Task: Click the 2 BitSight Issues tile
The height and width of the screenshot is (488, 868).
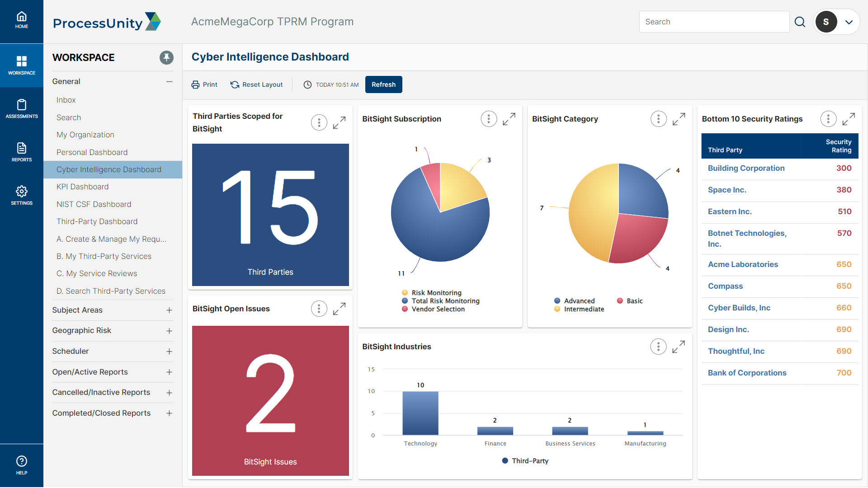Action: point(270,400)
